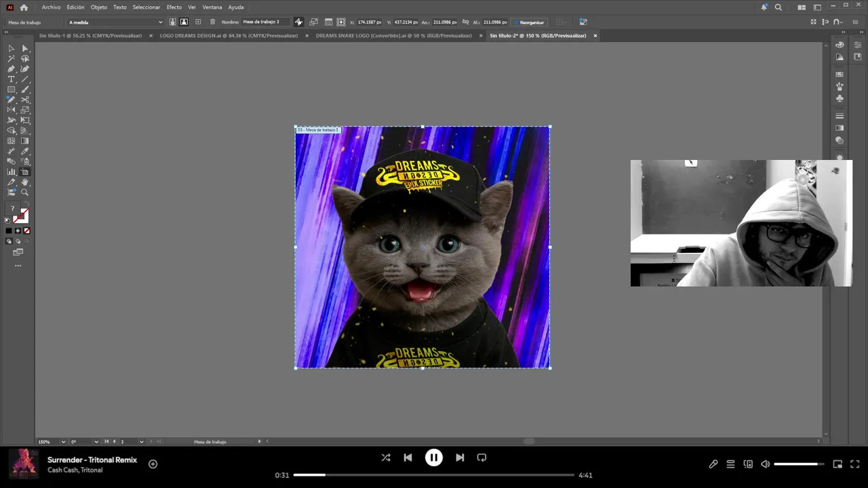Set landscape artboard orientation
This screenshot has height=488, width=868.
point(184,22)
